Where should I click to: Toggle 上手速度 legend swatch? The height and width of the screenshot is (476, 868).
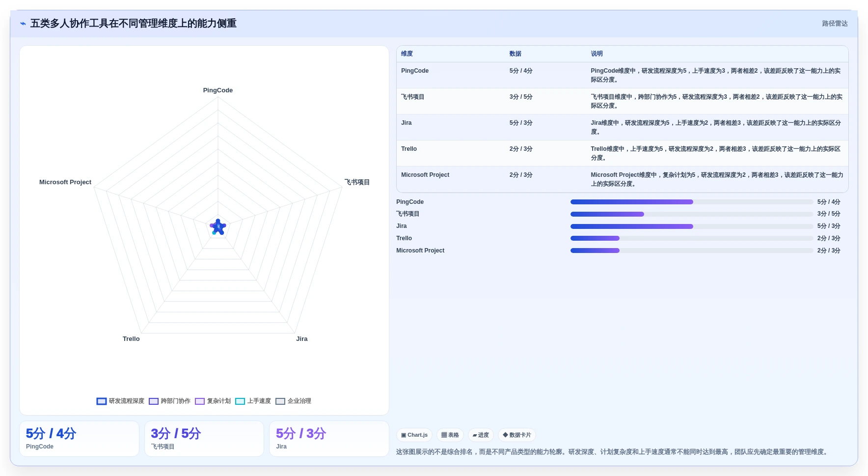pyautogui.click(x=240, y=401)
